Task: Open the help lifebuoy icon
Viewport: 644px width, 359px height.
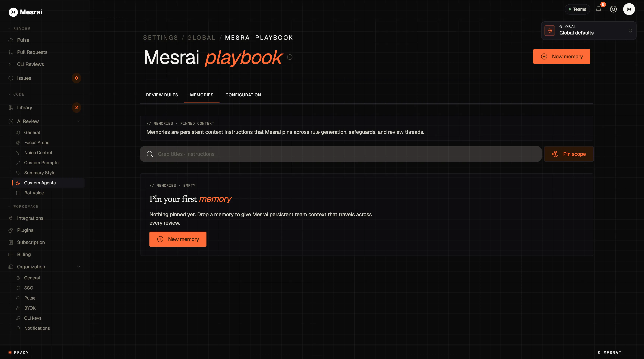Action: (613, 9)
